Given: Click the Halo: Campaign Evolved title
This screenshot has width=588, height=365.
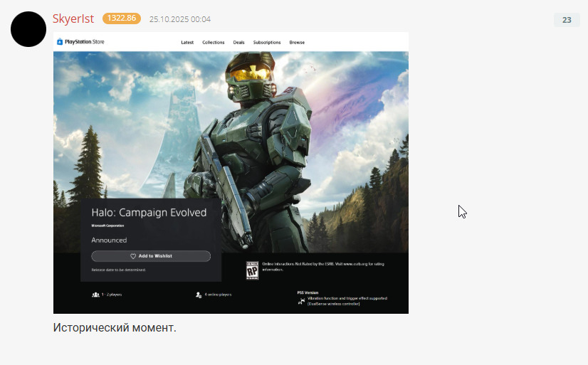Looking at the screenshot, I should pos(149,213).
